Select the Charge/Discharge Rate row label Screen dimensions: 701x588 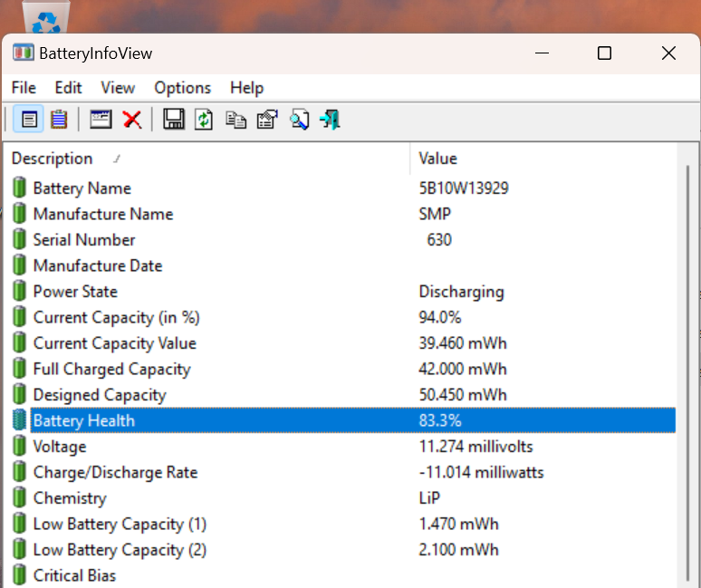tap(115, 473)
